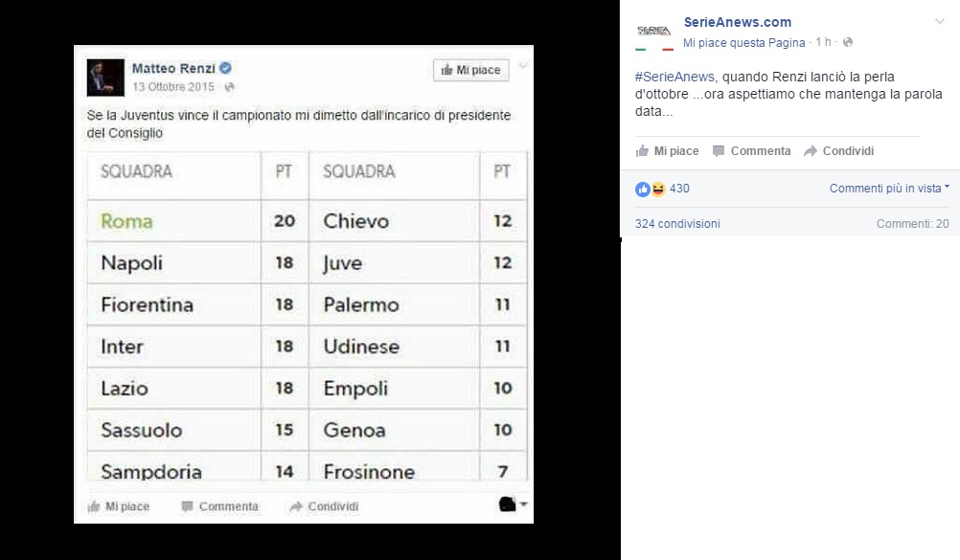The width and height of the screenshot is (960, 560).
Task: Open the SerieAnews post options chevron
Action: click(940, 21)
